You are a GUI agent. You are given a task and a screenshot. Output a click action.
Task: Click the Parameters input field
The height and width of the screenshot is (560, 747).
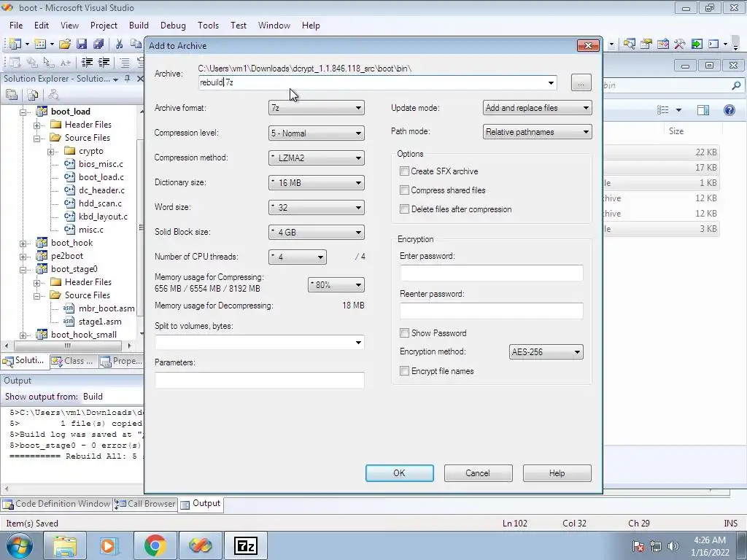(x=259, y=380)
